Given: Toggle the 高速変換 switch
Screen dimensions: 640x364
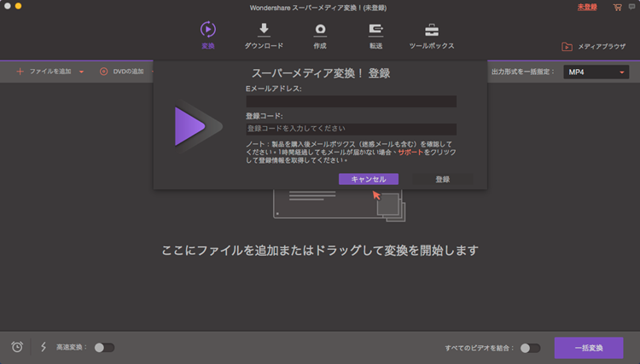Looking at the screenshot, I should tap(104, 347).
